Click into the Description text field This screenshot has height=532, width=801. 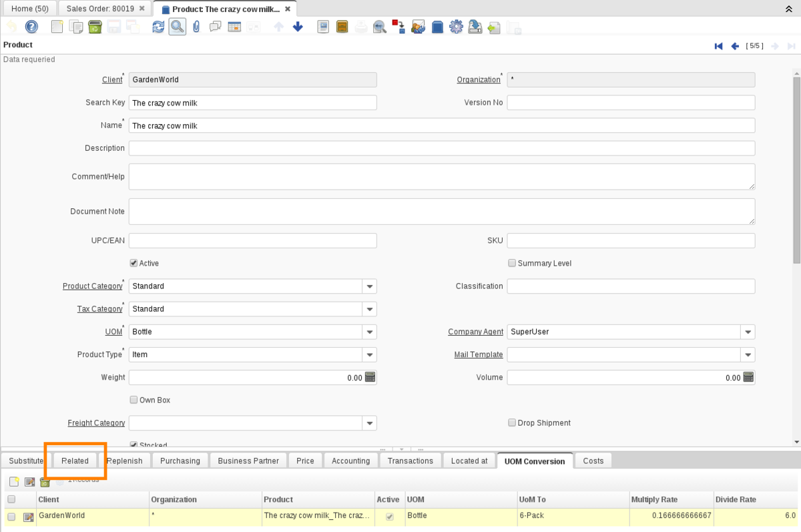coord(441,148)
